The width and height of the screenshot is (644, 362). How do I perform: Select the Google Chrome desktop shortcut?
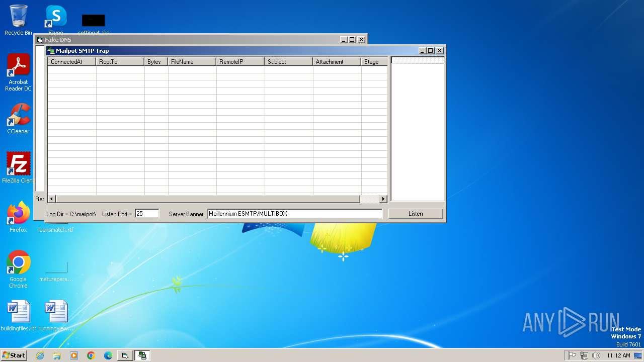click(x=18, y=269)
